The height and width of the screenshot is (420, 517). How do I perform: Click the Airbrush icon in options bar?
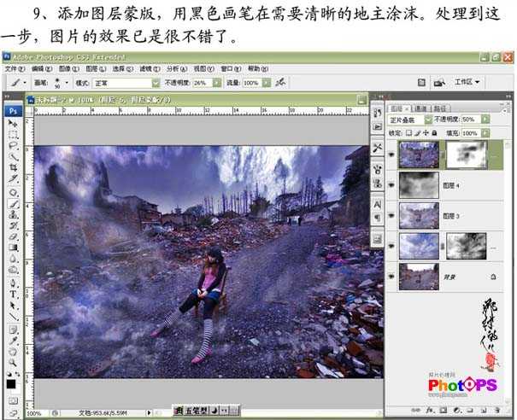coord(280,82)
